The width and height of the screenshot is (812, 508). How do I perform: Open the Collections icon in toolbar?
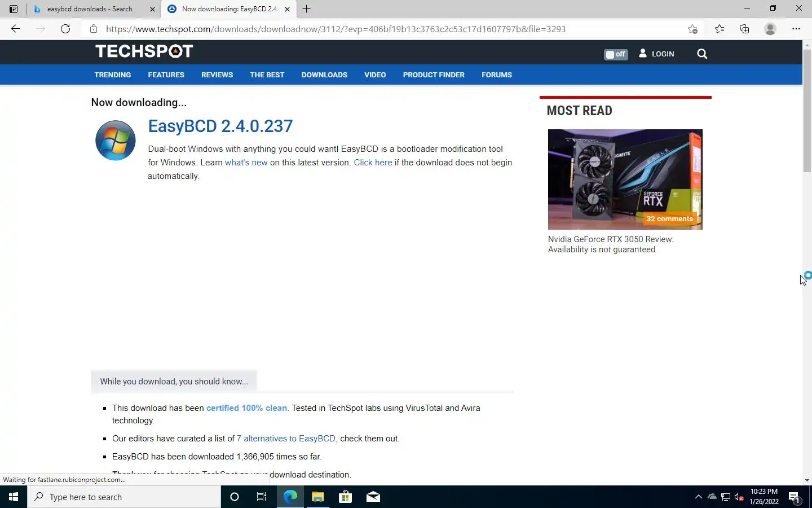point(744,29)
